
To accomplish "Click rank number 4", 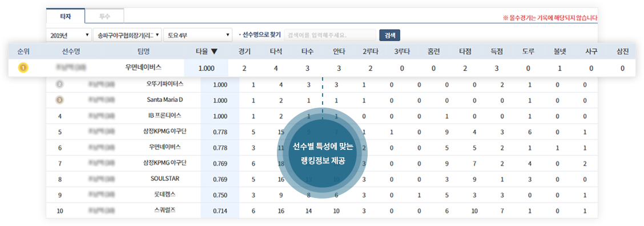I will coord(60,116).
